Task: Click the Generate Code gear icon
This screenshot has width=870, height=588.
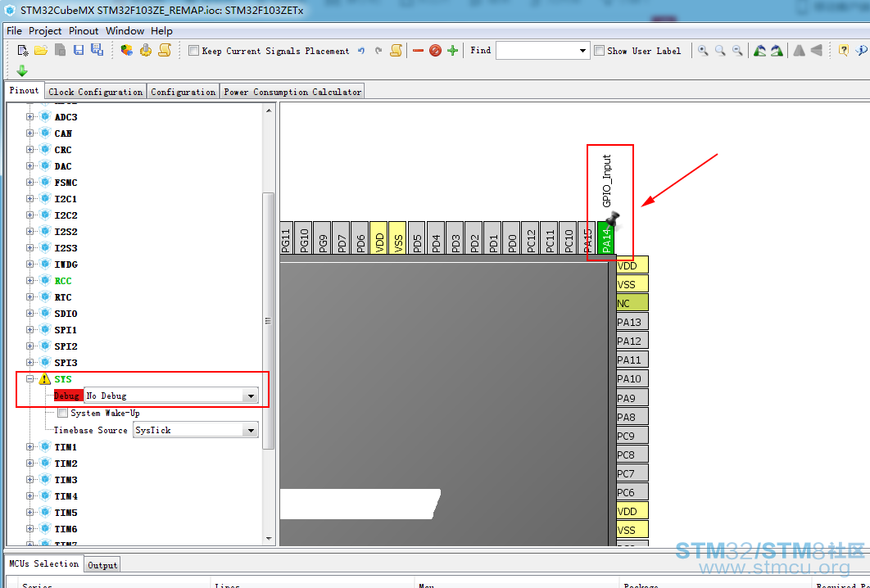Action: 145,51
